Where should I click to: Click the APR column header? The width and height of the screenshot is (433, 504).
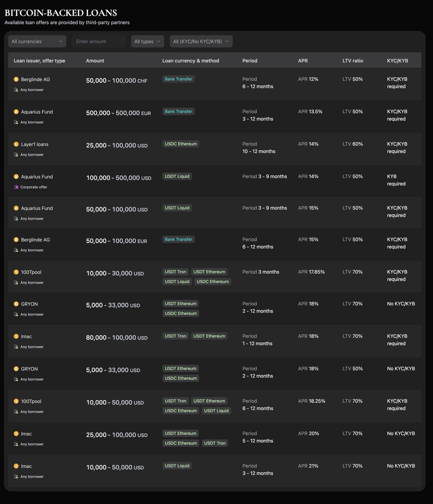[303, 60]
